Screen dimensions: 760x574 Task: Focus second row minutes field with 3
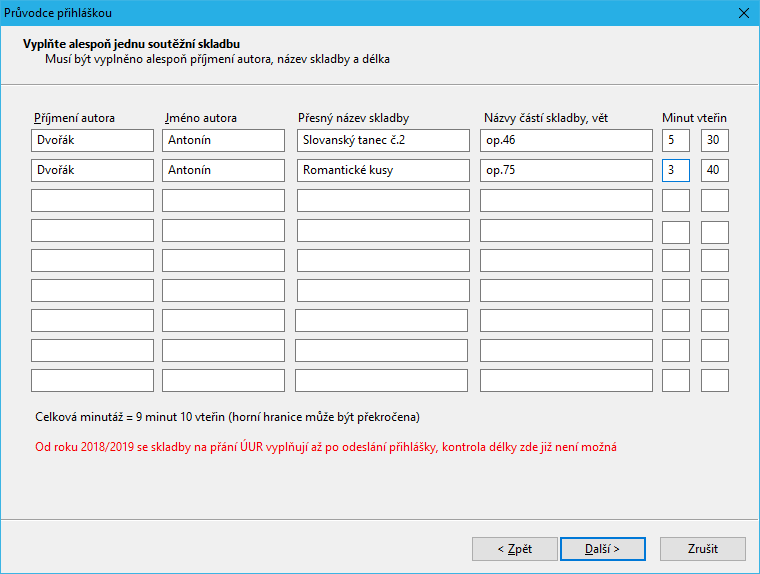coord(676,170)
